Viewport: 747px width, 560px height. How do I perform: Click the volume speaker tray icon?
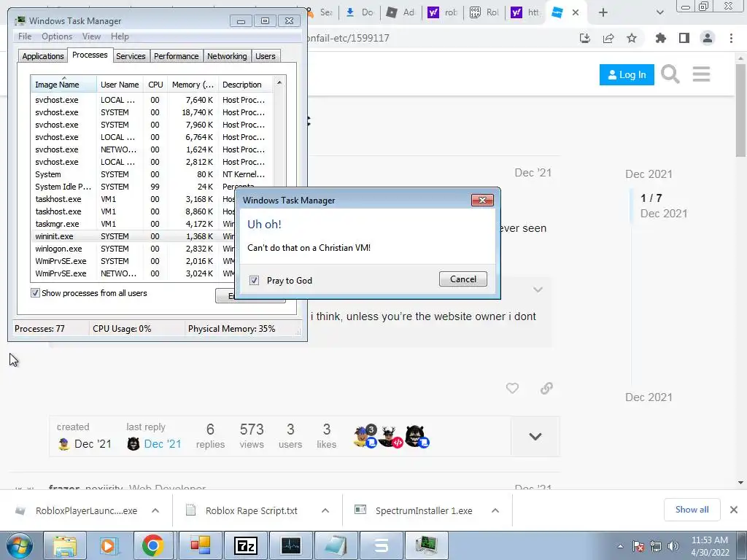click(673, 546)
